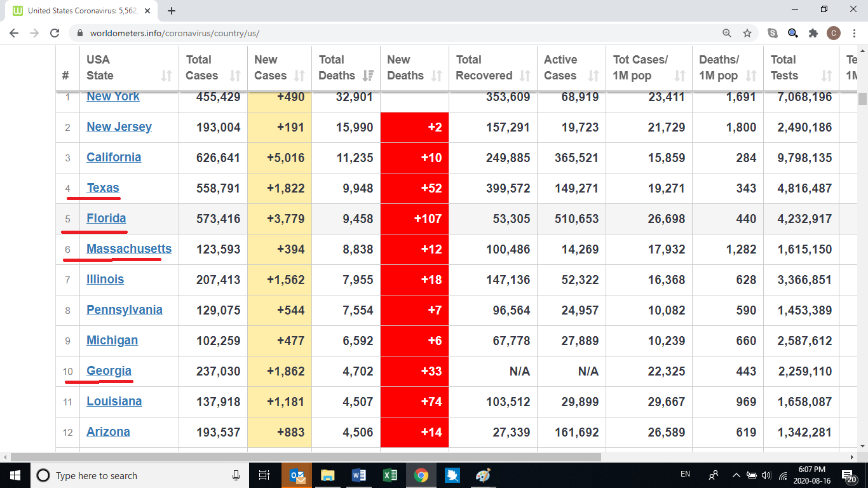Open the profile avatar labeled C
Image resolution: width=868 pixels, height=488 pixels.
(x=834, y=33)
